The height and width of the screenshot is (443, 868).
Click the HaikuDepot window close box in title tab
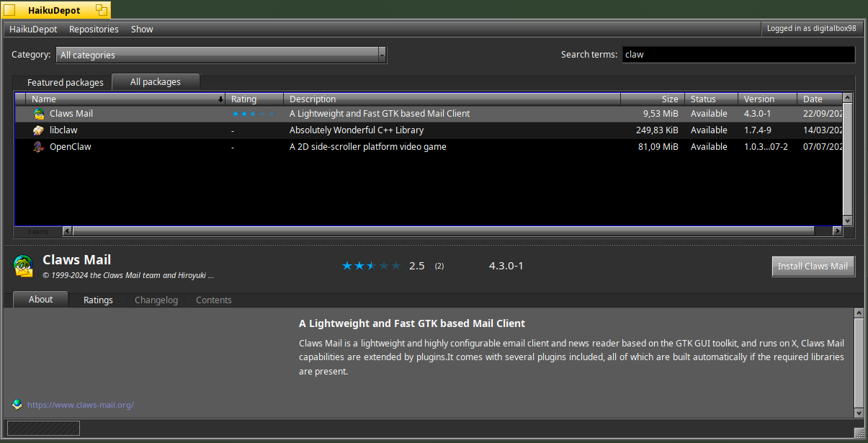tap(9, 10)
